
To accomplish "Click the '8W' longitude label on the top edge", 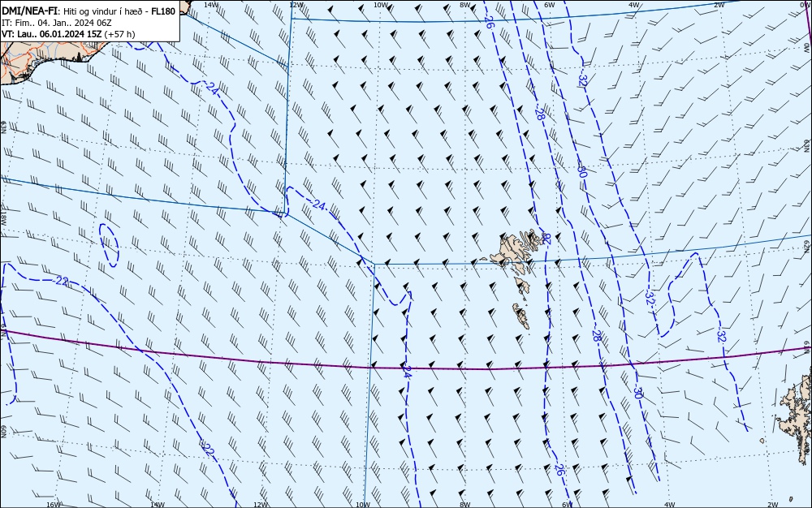I will tap(464, 5).
